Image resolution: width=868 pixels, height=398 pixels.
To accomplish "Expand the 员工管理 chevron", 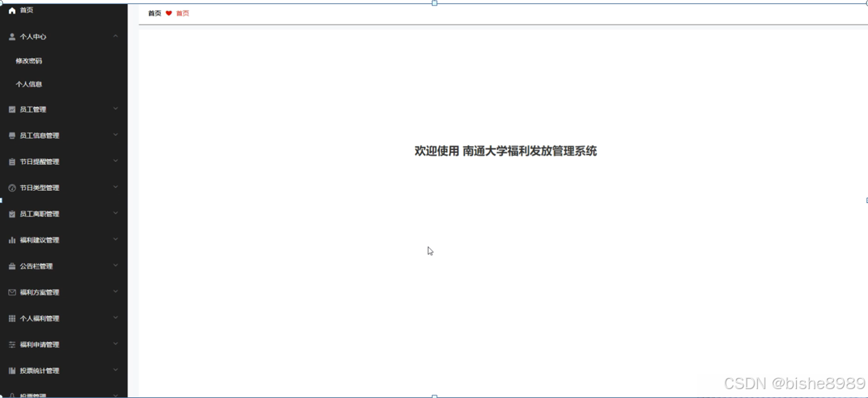I will (x=116, y=109).
